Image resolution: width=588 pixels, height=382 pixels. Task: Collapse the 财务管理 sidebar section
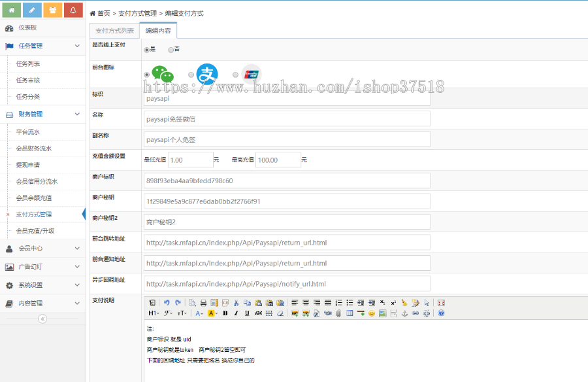click(x=42, y=114)
